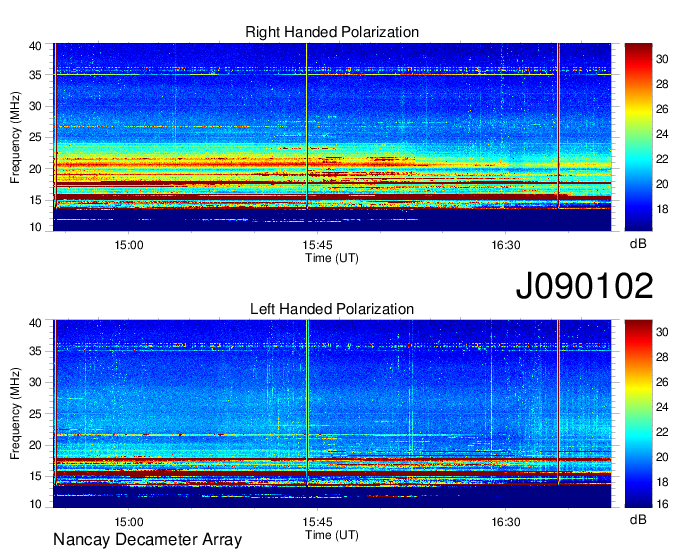The width and height of the screenshot is (680, 552).
Task: Click the "15" MHz tick on Right Handed plot
Action: tap(35, 200)
